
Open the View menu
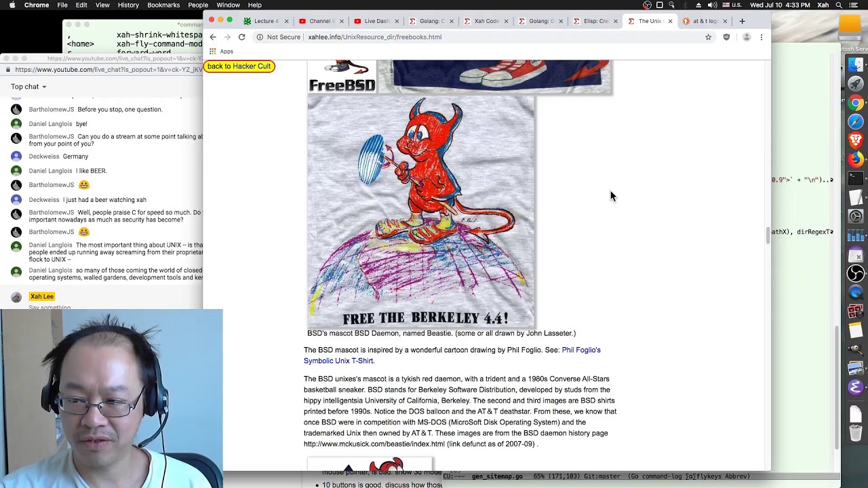click(102, 5)
